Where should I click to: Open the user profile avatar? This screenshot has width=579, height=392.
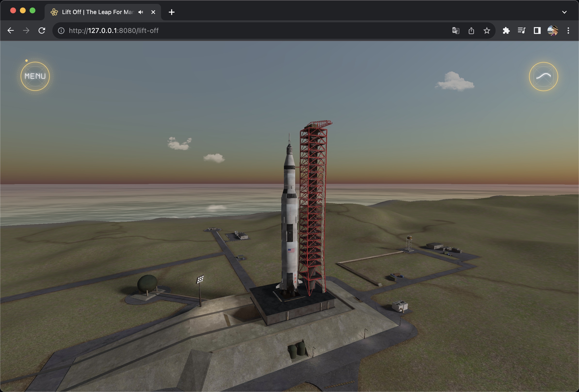pos(552,31)
